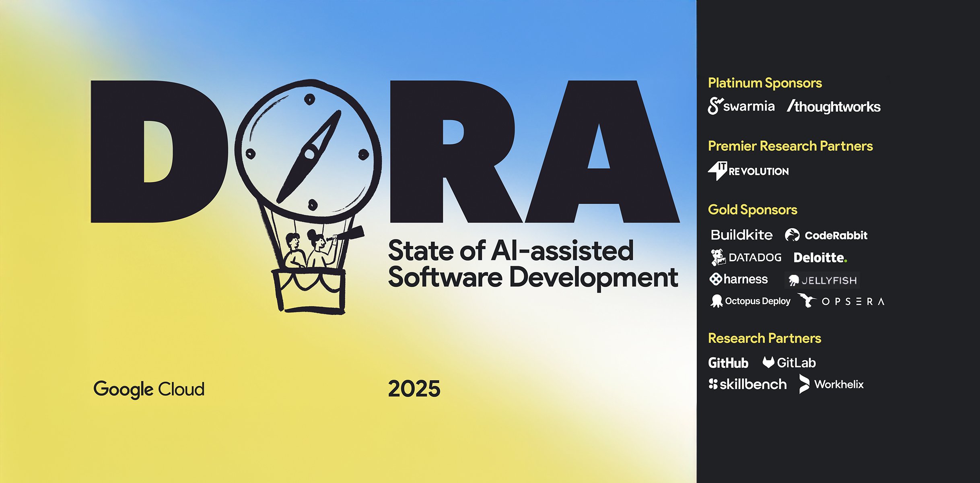Click the Platinum Sponsors heading

click(x=765, y=83)
